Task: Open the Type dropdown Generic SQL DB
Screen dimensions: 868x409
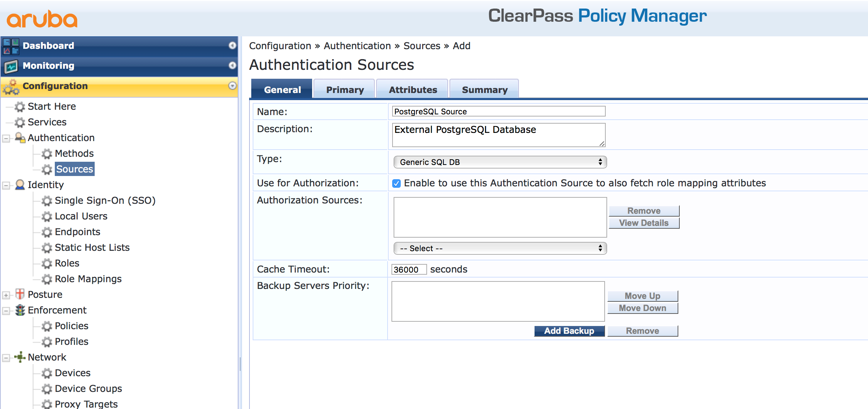Action: [500, 162]
